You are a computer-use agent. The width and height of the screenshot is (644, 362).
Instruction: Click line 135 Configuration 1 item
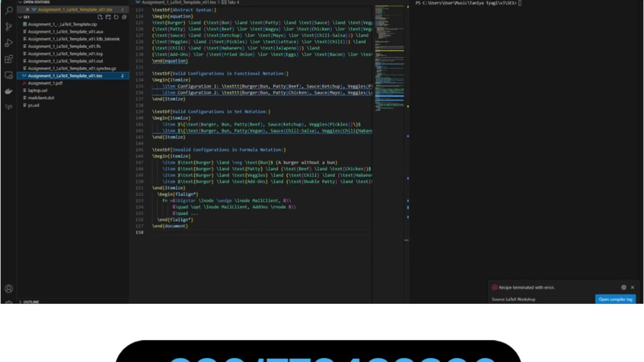point(267,86)
